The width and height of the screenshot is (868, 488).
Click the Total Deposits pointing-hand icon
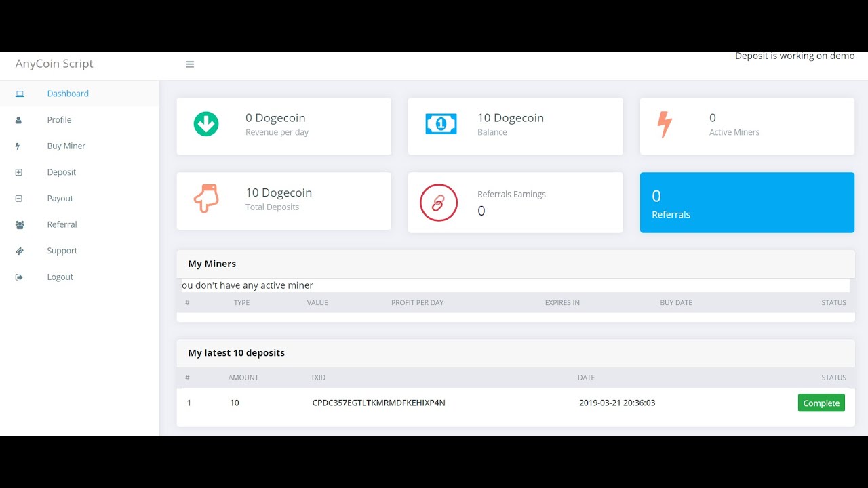tap(206, 199)
